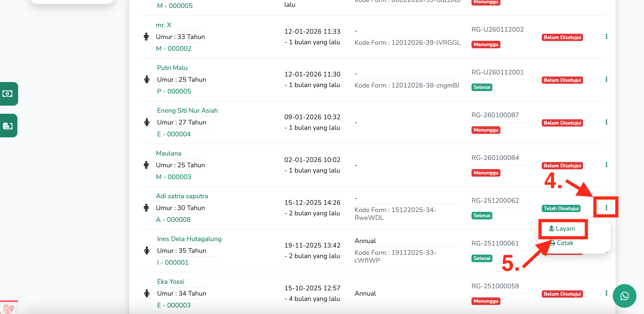The width and height of the screenshot is (644, 314).
Task: Click the female icon beside Eneng Siti Nur Asiah
Action: click(147, 122)
